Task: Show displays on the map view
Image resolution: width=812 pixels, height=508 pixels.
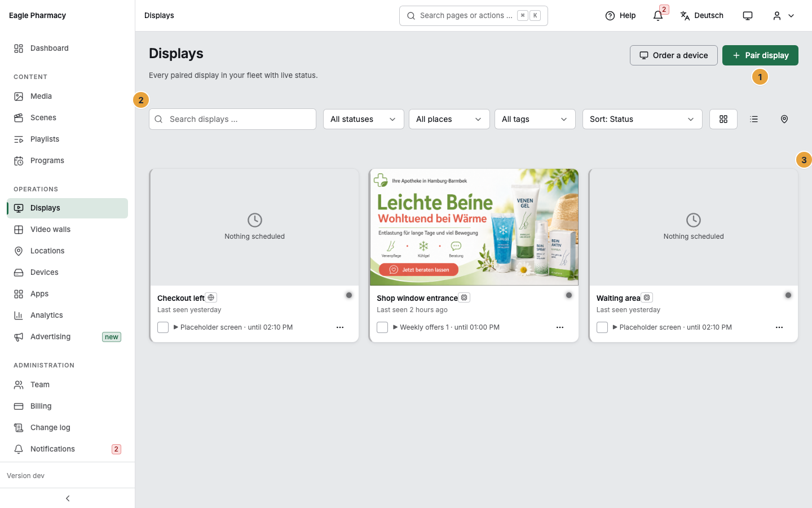Action: pos(784,119)
